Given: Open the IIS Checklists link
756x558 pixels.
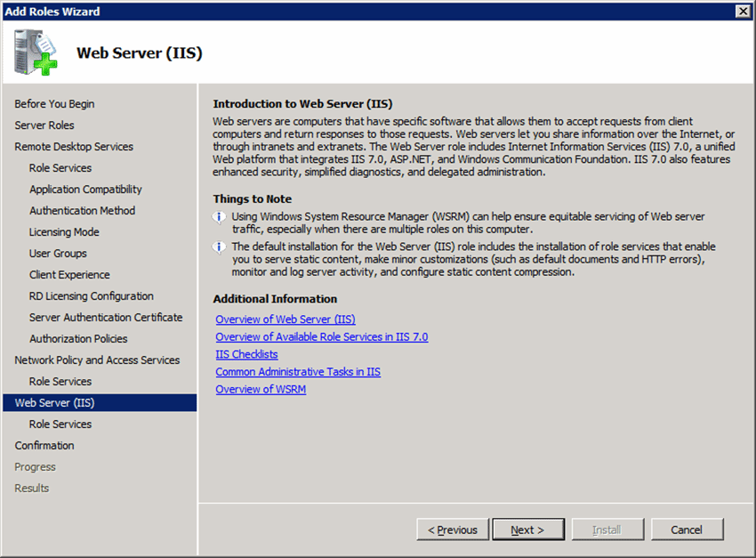Looking at the screenshot, I should (246, 354).
